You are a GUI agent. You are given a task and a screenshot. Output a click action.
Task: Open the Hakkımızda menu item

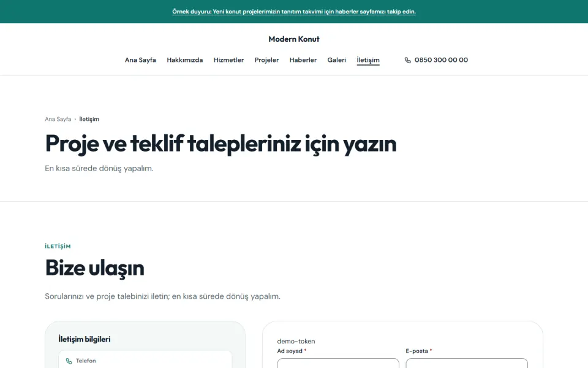coord(185,60)
